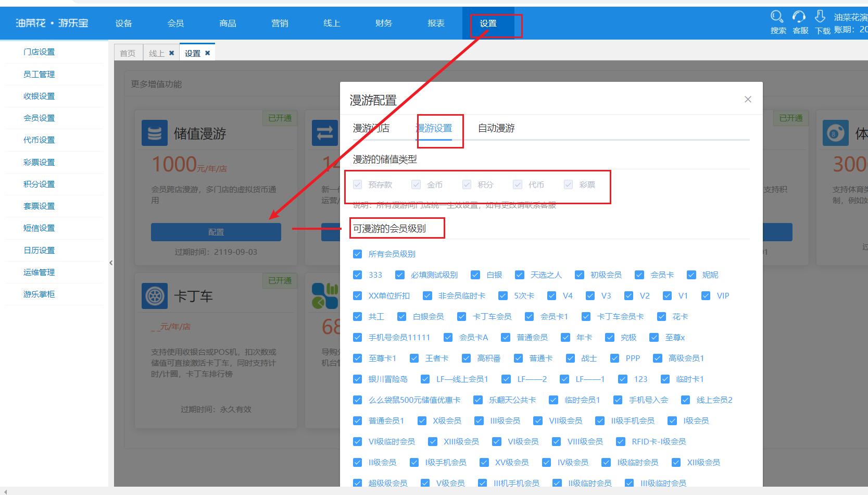The height and width of the screenshot is (495, 868).
Task: Toggle the XX单位折扣 checkbox
Action: click(357, 296)
